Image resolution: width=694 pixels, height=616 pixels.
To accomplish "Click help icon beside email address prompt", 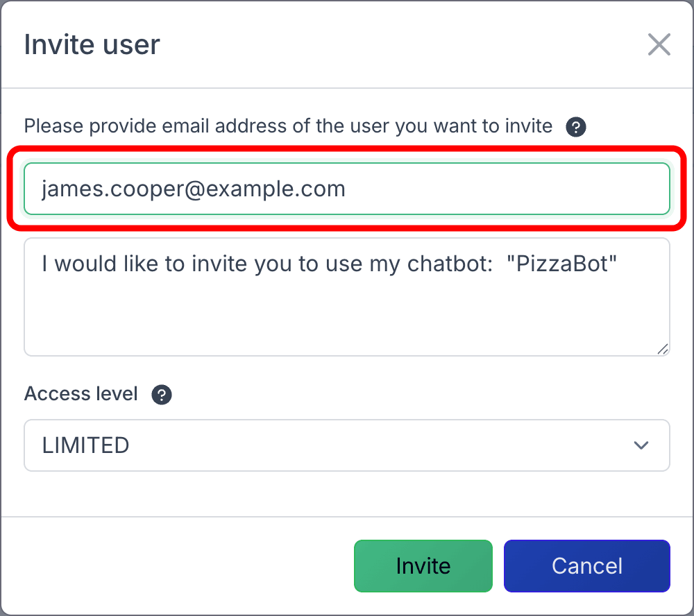I will 576,127.
